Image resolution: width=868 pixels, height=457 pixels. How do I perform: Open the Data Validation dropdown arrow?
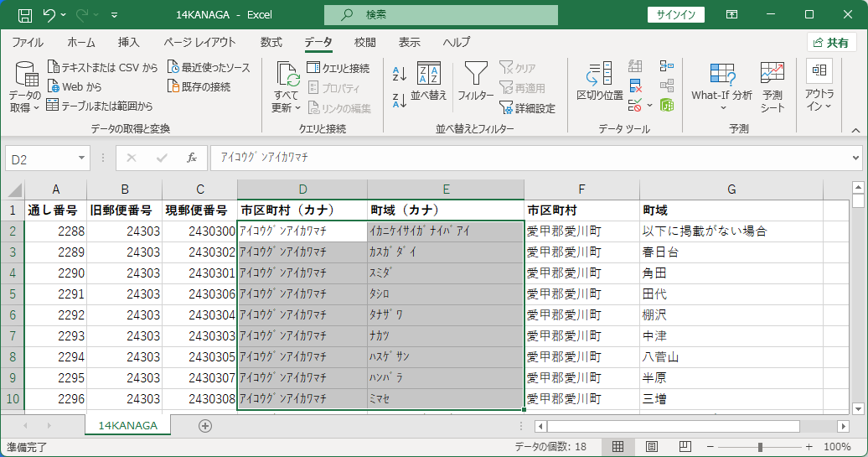click(x=649, y=106)
